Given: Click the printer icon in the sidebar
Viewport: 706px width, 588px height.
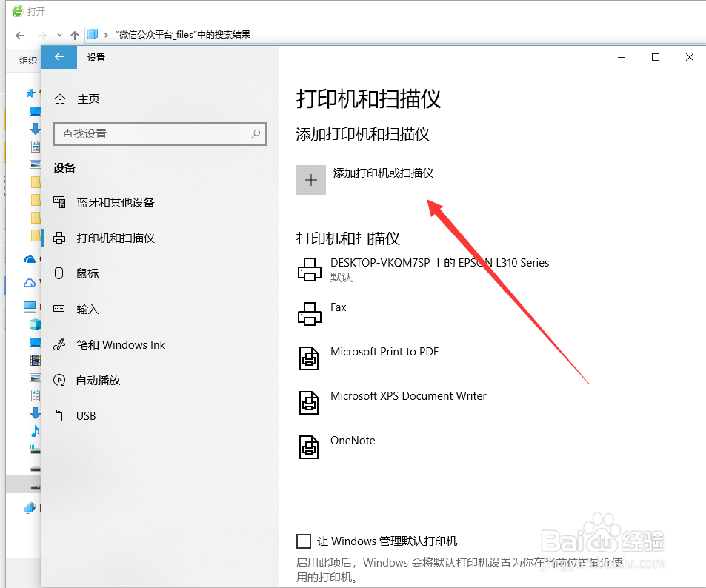Looking at the screenshot, I should tap(59, 238).
